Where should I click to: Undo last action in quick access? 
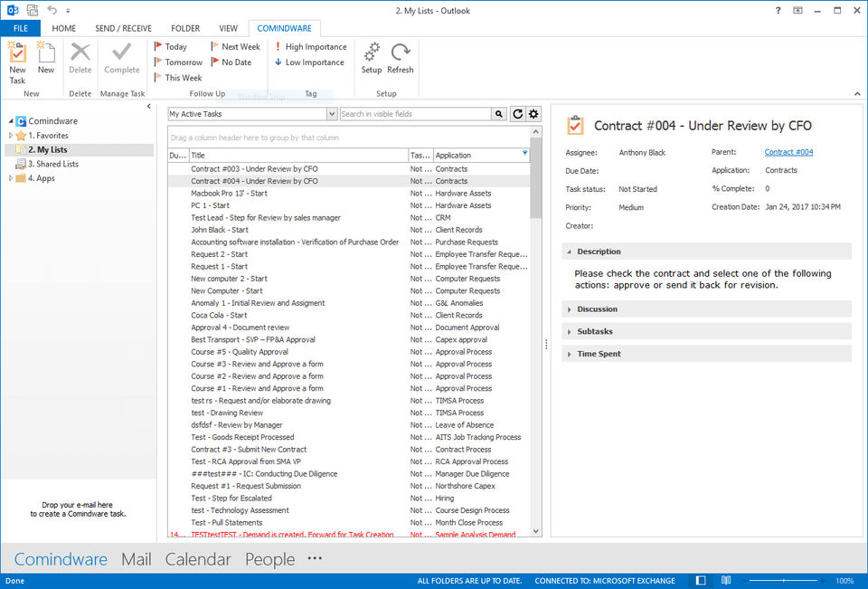click(x=52, y=10)
